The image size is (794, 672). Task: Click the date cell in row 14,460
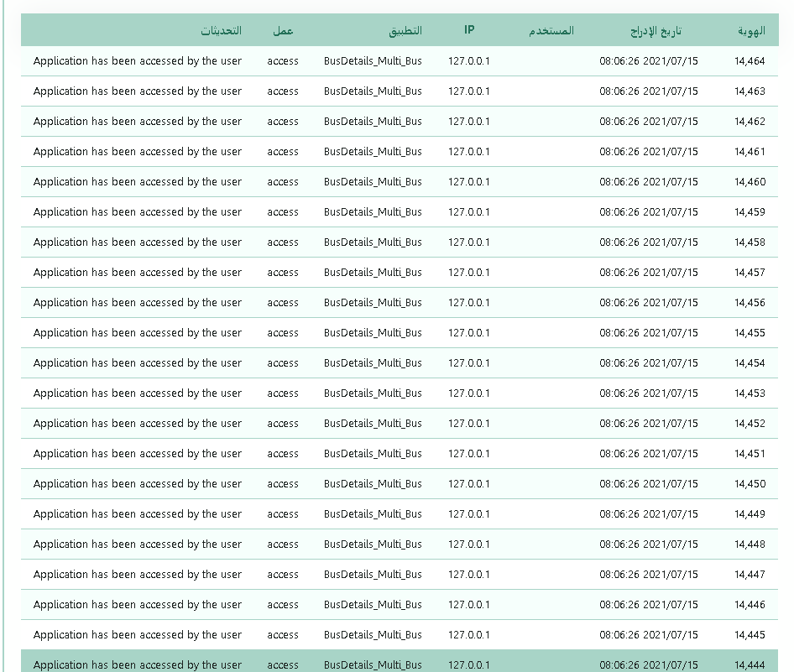[x=649, y=182]
